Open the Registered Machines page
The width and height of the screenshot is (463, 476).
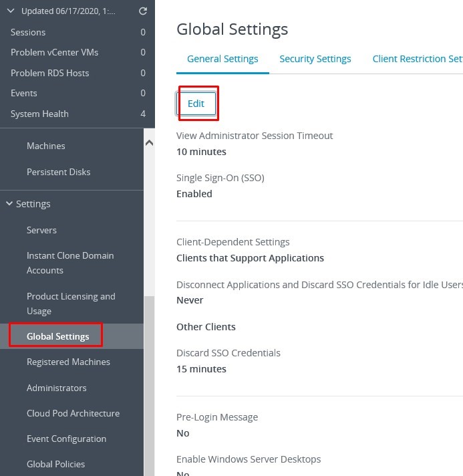(68, 362)
